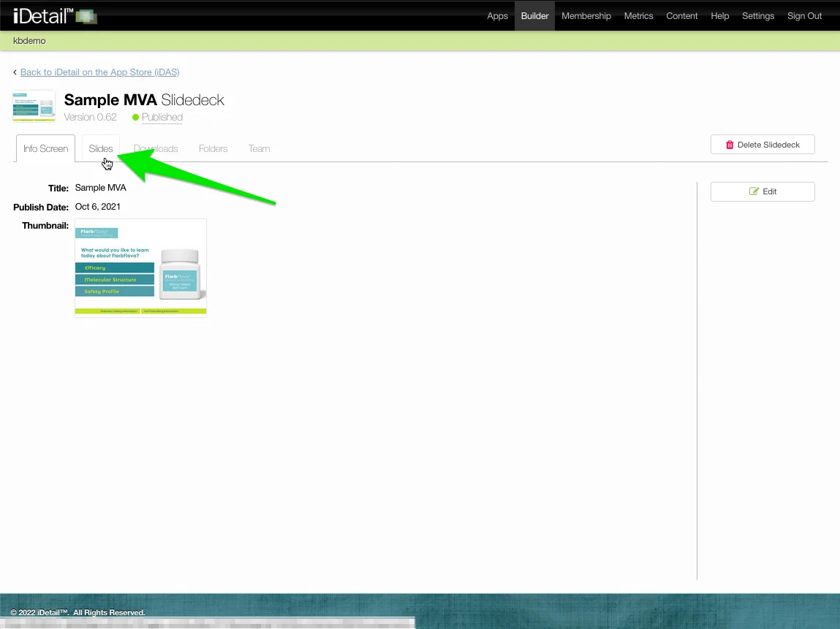Open Settings in the top navigation
This screenshot has height=629, width=840.
[757, 16]
